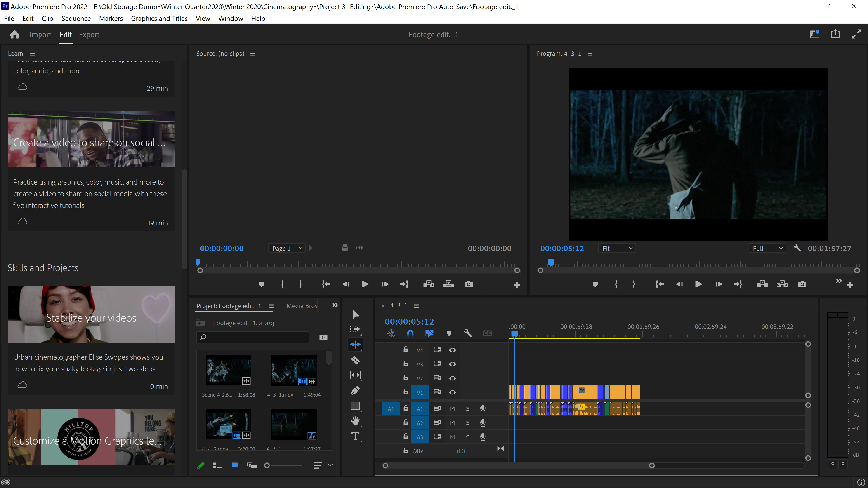Open the Sequence menu
868x488 pixels.
pos(76,19)
